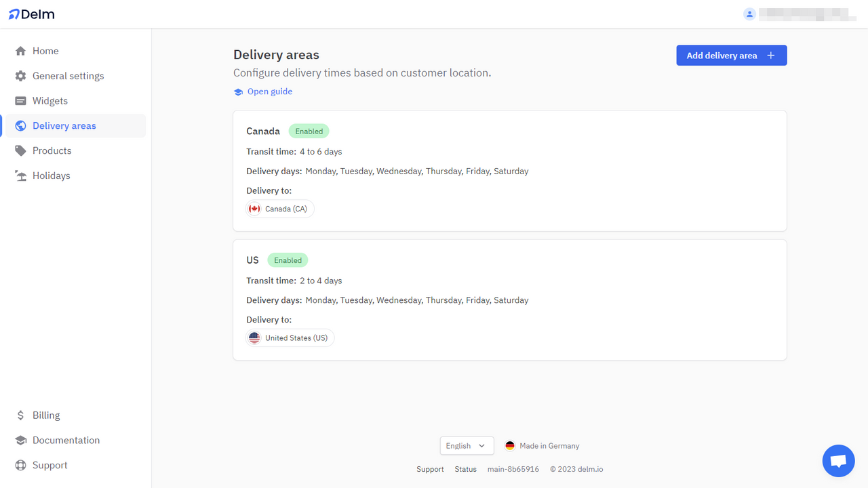Open the English language dropdown

pos(467,445)
